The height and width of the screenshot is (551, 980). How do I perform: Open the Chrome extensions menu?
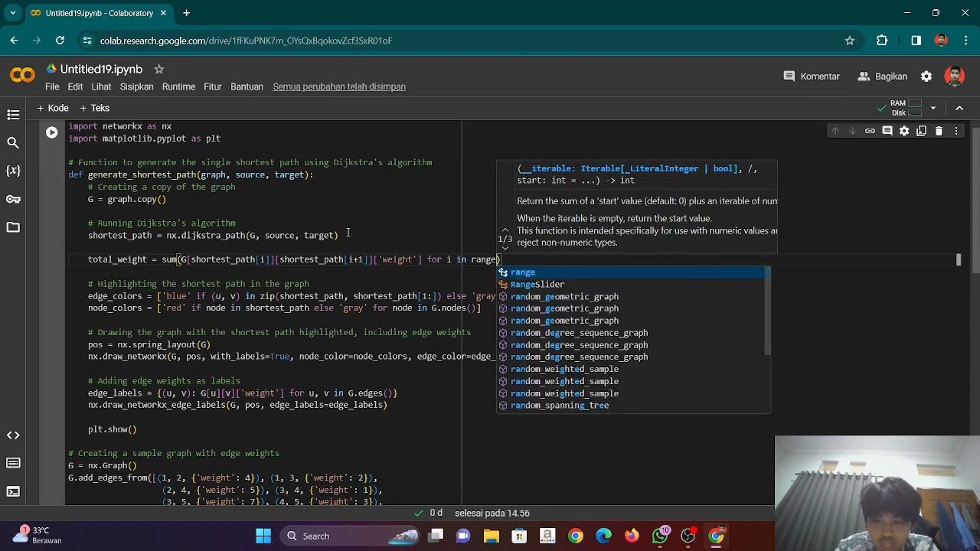[x=882, y=41]
